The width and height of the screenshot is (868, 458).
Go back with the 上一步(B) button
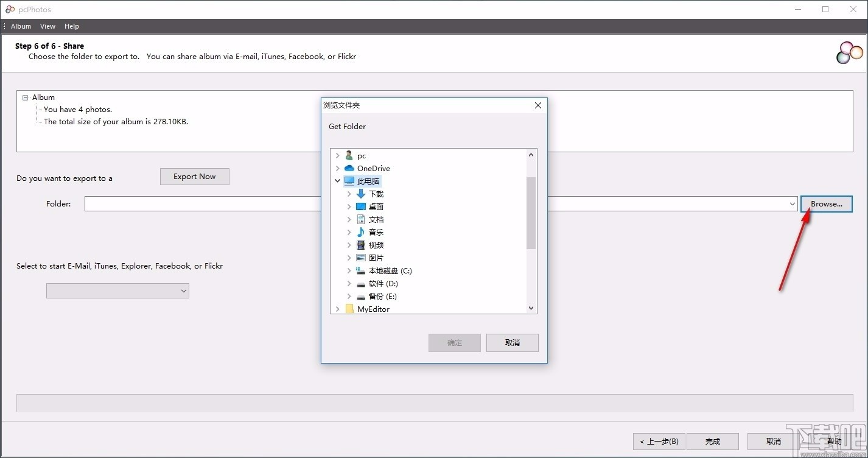[659, 442]
